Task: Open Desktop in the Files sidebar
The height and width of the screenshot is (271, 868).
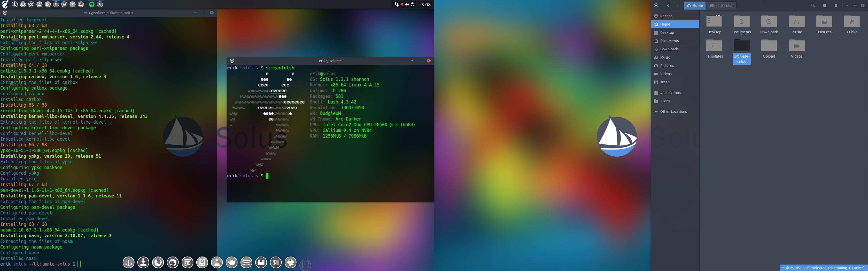Action: coord(675,32)
